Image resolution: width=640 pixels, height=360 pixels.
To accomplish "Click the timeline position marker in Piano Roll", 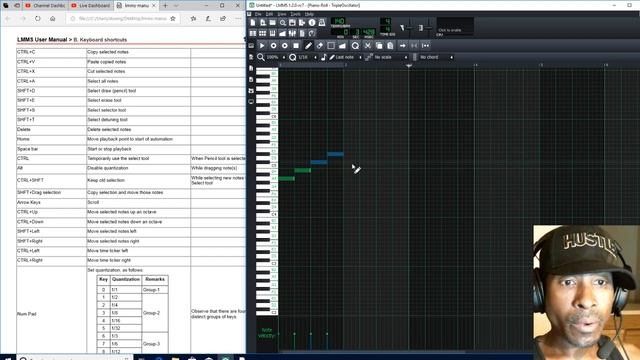I will tap(409, 65).
